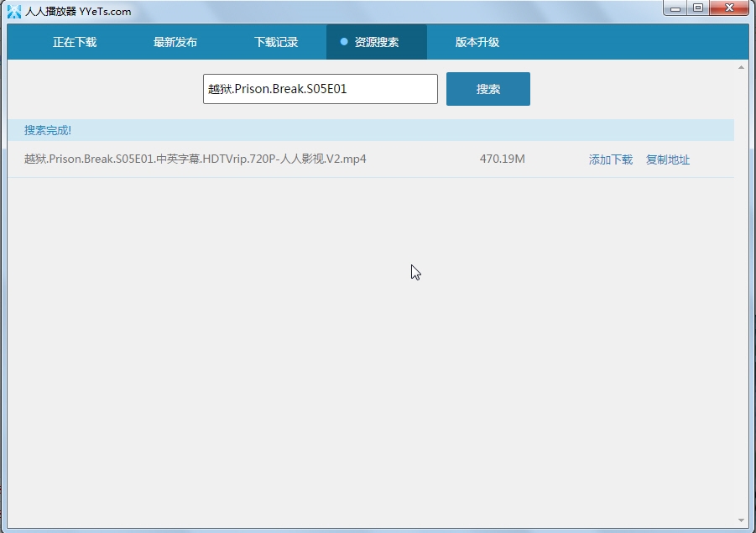Select the 资源搜索 tab

pos(377,42)
